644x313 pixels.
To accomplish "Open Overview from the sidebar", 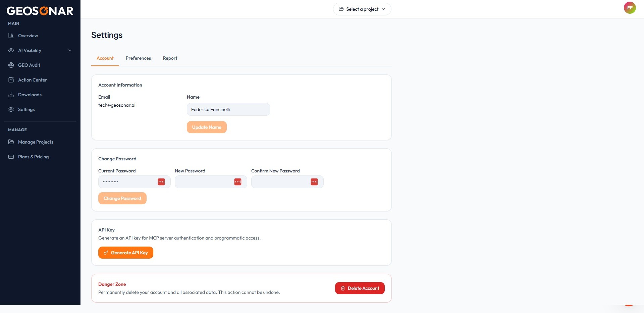I will coord(40,36).
